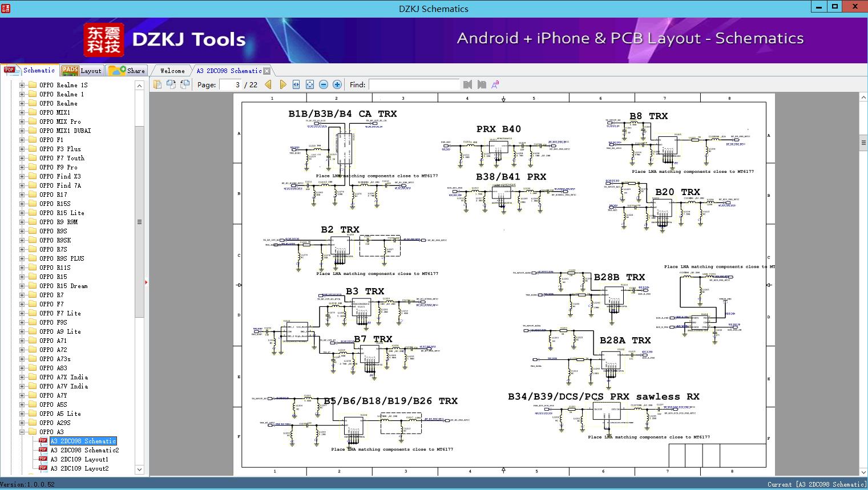Click the Find text field
The width and height of the screenshot is (868, 490).
coord(414,84)
